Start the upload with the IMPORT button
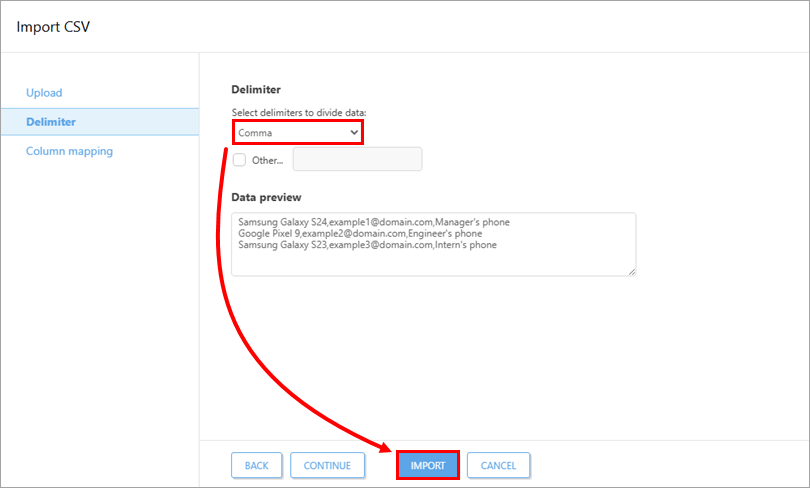Viewport: 810px width, 488px height. click(428, 465)
